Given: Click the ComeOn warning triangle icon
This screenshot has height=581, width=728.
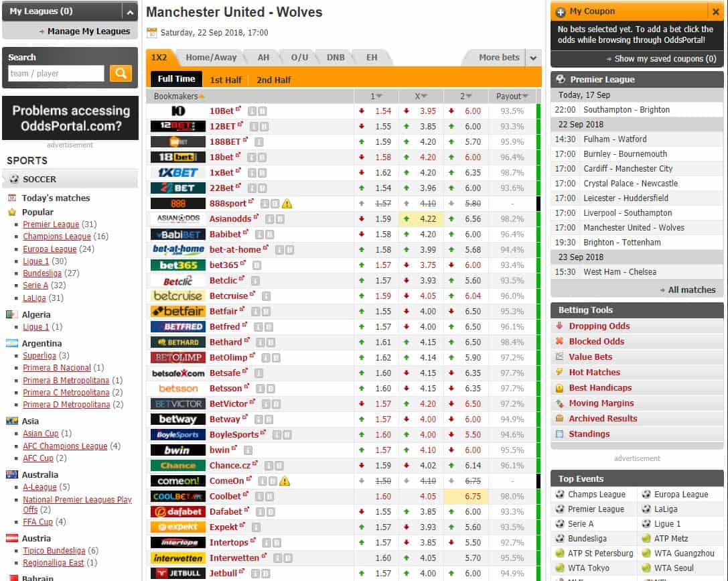Looking at the screenshot, I should pyautogui.click(x=285, y=481).
